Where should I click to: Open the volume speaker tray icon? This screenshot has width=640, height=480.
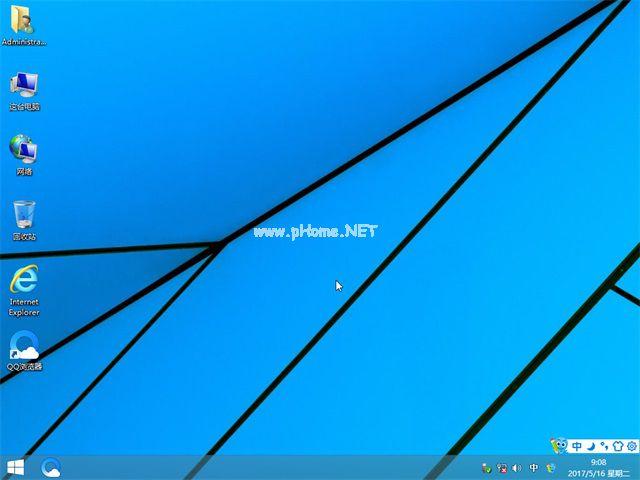(517, 468)
